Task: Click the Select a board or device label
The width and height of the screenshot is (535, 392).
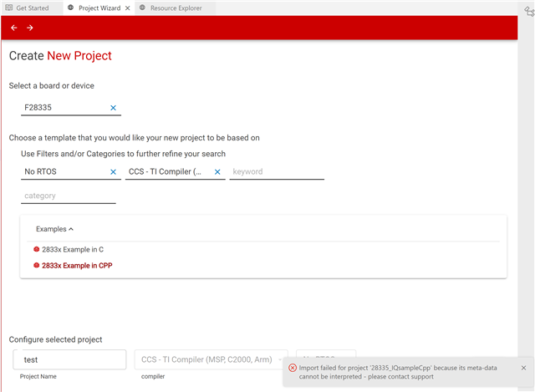Action: tap(52, 85)
